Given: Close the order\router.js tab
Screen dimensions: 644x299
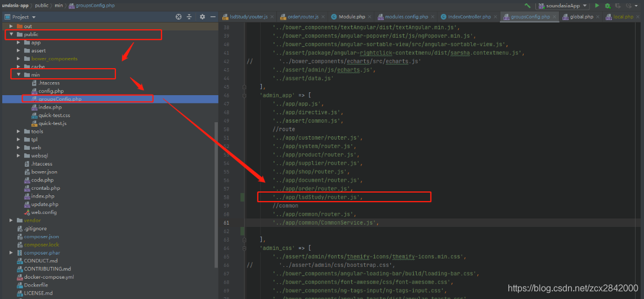Looking at the screenshot, I should (323, 17).
